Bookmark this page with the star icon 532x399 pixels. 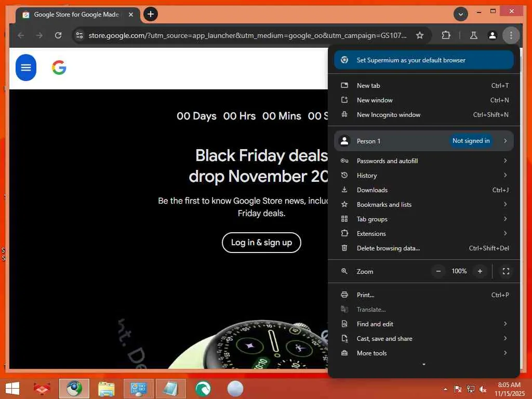coord(420,35)
